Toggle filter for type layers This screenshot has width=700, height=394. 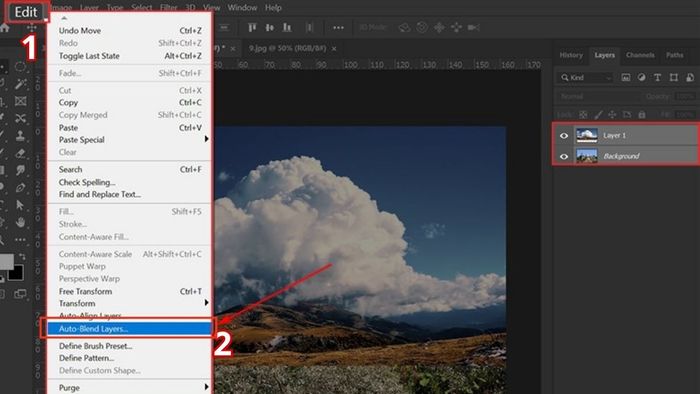pos(658,78)
